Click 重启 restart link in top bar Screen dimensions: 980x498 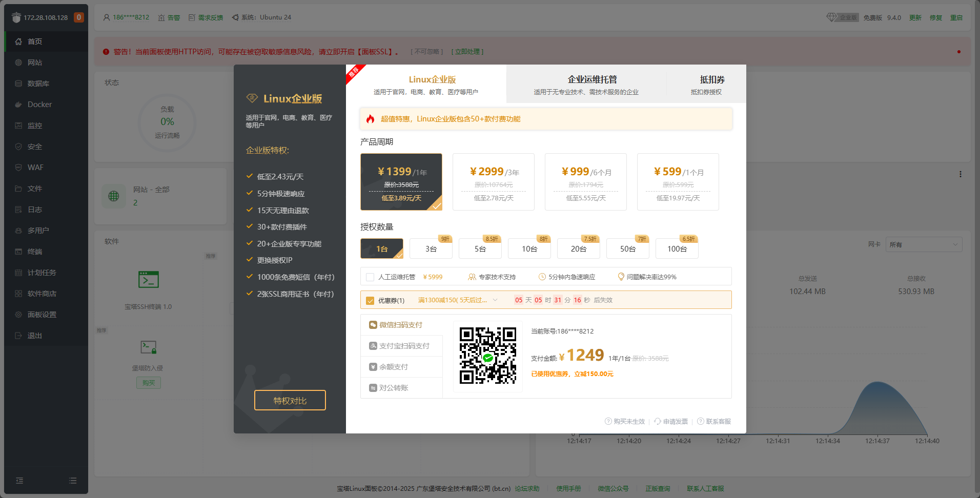(956, 17)
